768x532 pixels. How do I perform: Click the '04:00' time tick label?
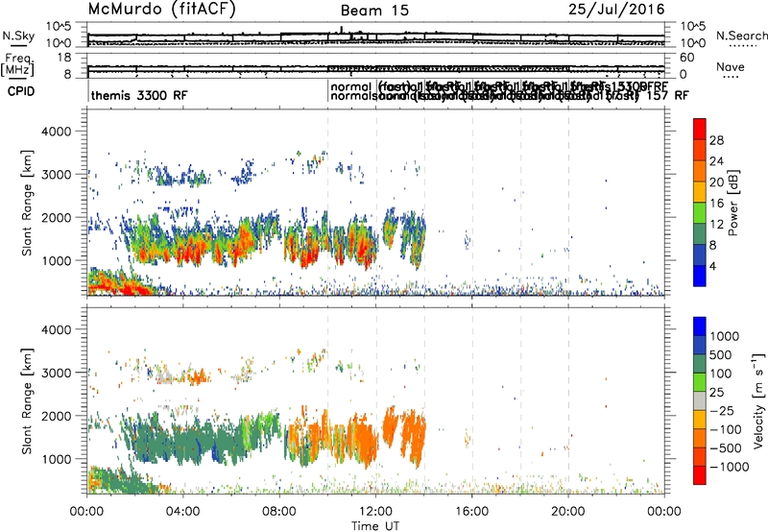tap(182, 512)
